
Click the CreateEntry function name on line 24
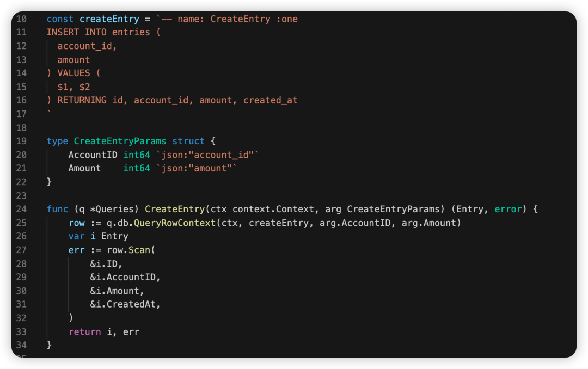click(x=175, y=209)
